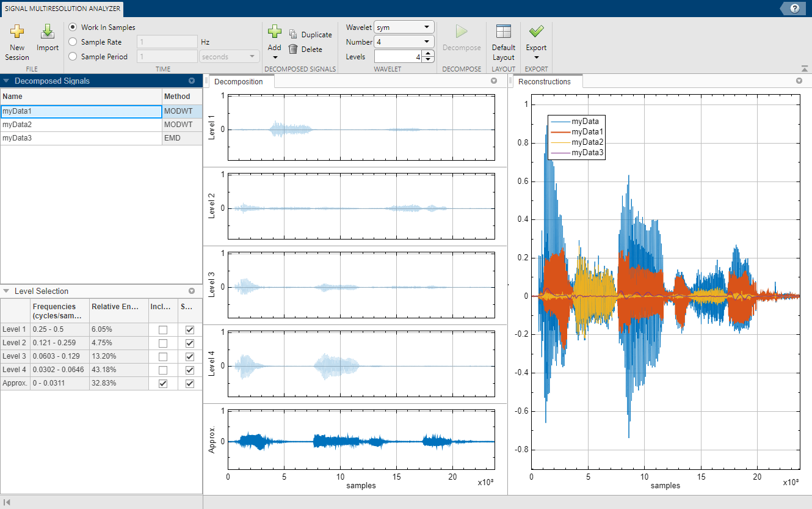Viewport: 812px width, 509px height.
Task: Restore the Default Layout
Action: (x=503, y=41)
